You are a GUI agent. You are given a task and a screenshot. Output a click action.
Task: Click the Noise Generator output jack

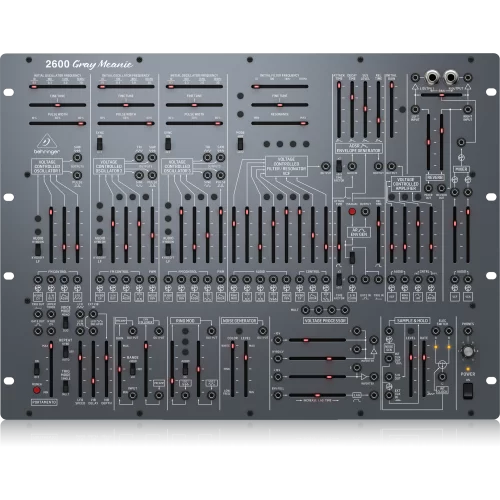coord(263,331)
